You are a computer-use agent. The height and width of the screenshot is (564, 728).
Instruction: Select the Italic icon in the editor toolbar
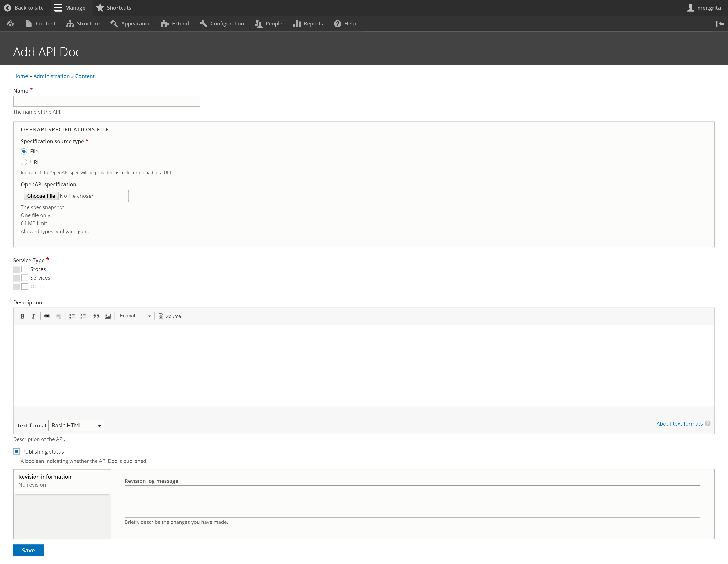[x=33, y=316]
